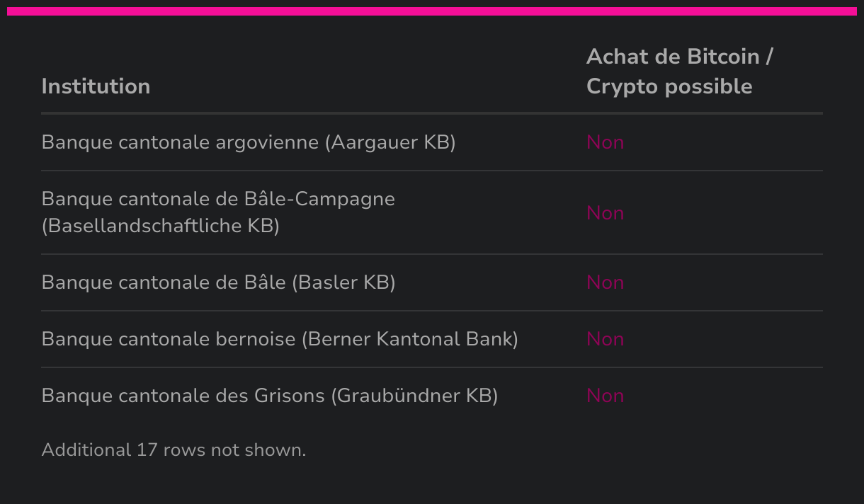Click Non in Graubündner KB row
The image size is (864, 504).
coord(605,396)
